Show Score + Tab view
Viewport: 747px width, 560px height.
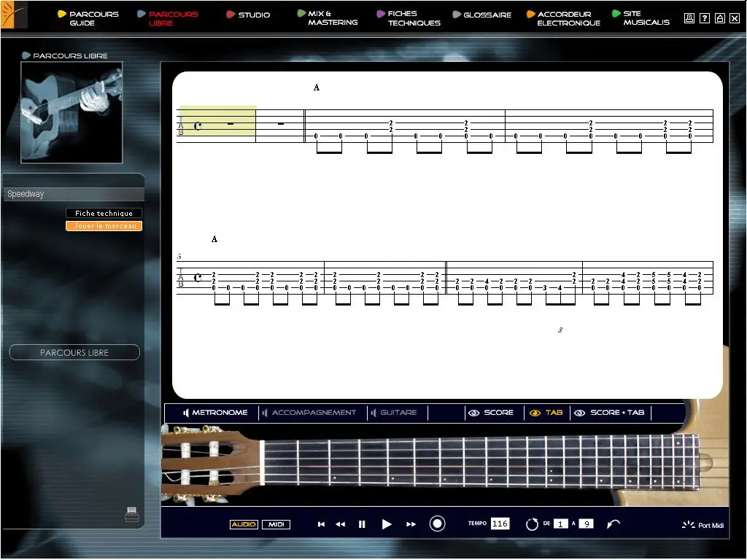click(x=609, y=413)
